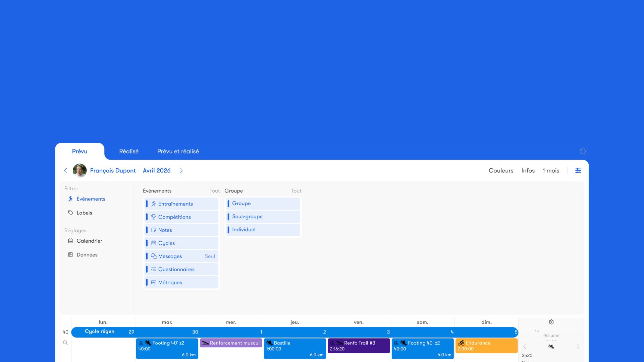Open the Avril 2026 month picker

pos(157,171)
